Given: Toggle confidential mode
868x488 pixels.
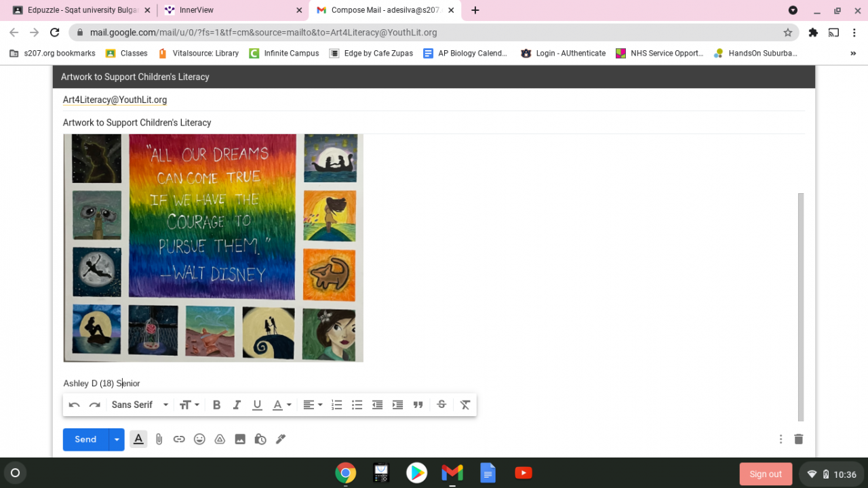Looking at the screenshot, I should [260, 439].
